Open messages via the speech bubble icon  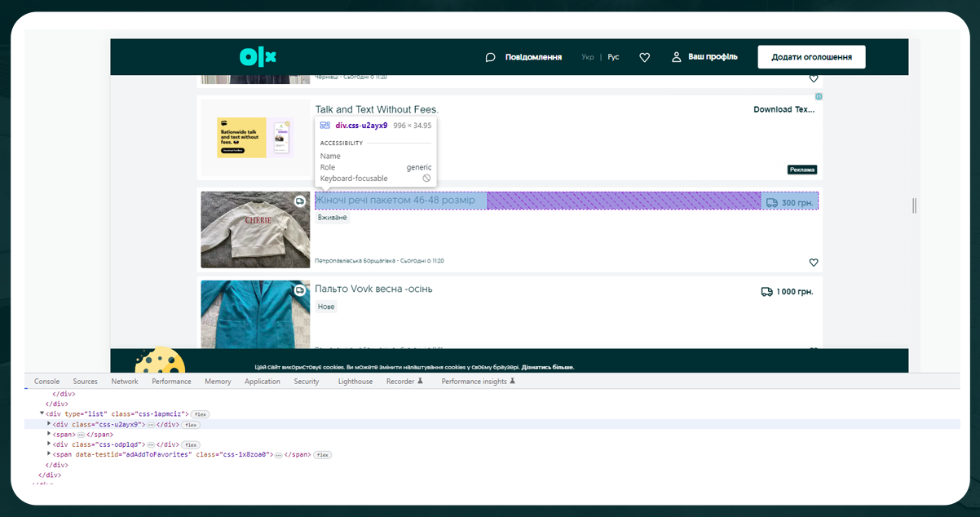tap(490, 57)
